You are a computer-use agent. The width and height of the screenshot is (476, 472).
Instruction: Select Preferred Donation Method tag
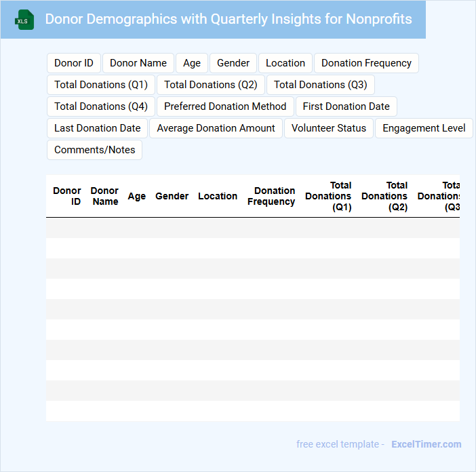coord(225,106)
